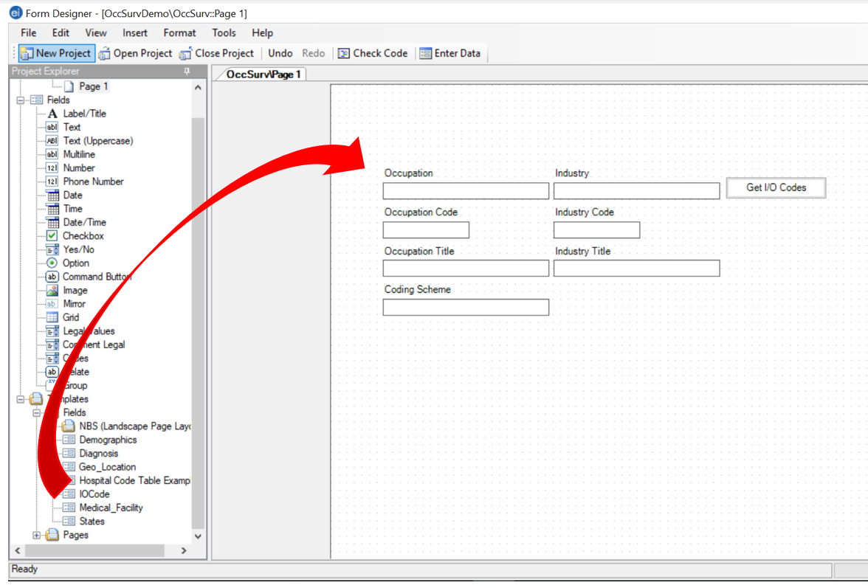Select the Grid field icon
Viewport: 868px width, 588px height.
[x=52, y=317]
